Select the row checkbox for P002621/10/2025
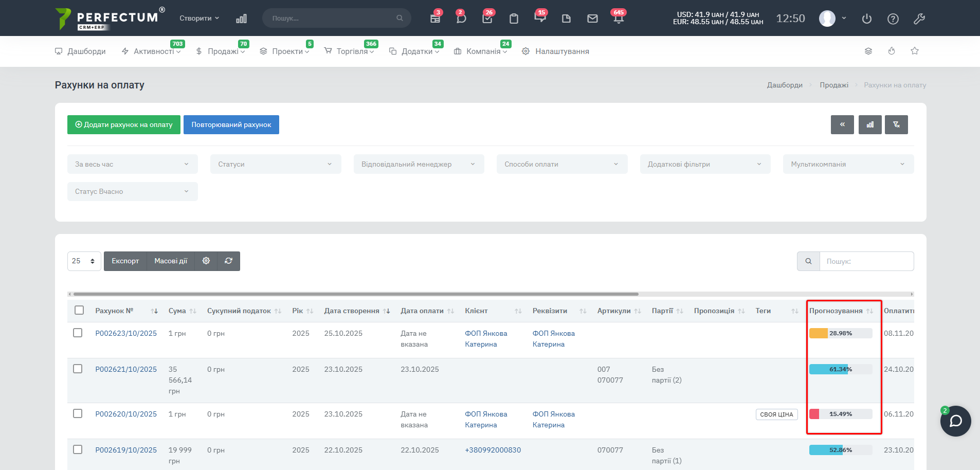 [78, 369]
